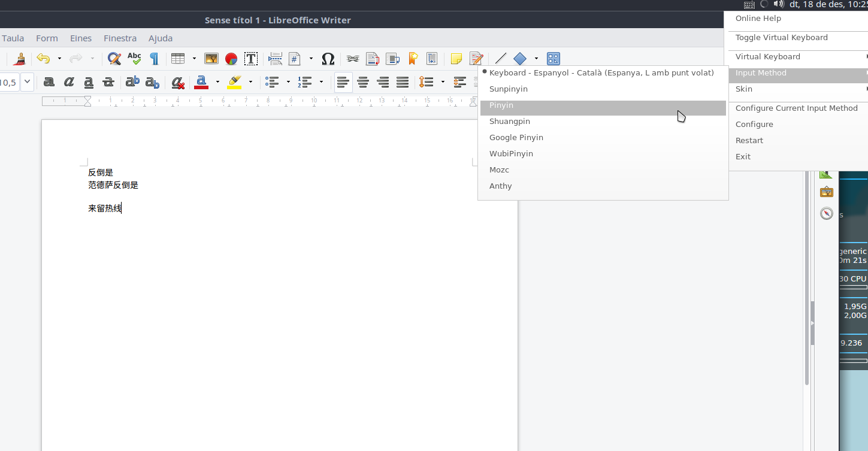Image resolution: width=868 pixels, height=451 pixels.
Task: Click Configure Current Input Method
Action: click(796, 108)
